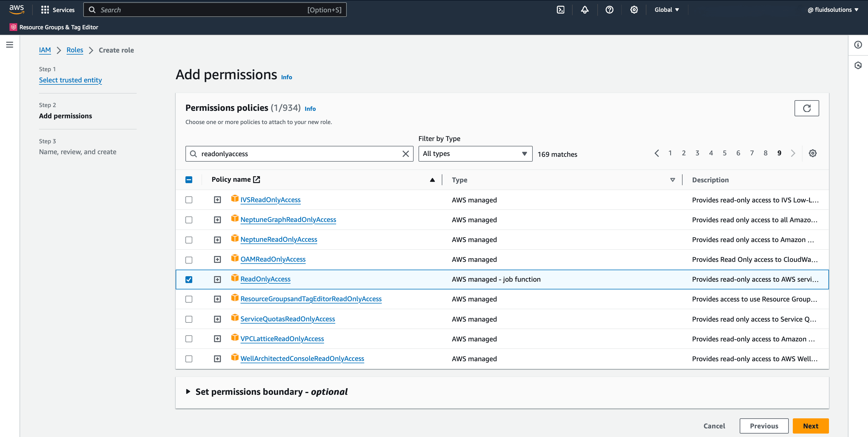
Task: Open the Resource Groups & Tag Editor shortcut
Action: pyautogui.click(x=54, y=27)
